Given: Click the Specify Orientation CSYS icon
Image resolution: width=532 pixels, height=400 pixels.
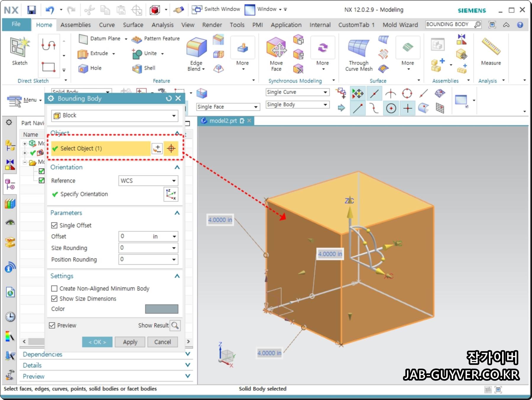Looking at the screenshot, I should (171, 194).
